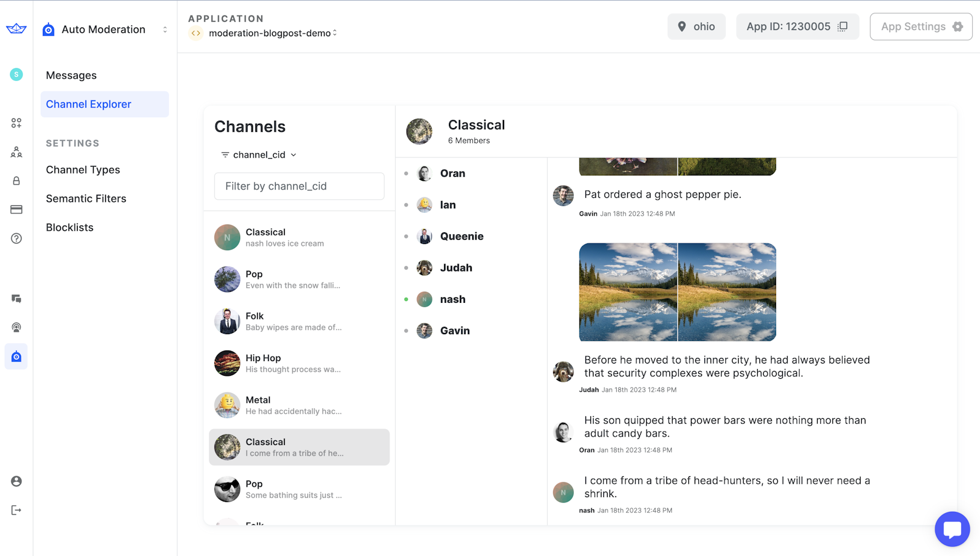Click the Filter by channel_cid input field
This screenshot has height=556, width=980.
click(x=299, y=186)
